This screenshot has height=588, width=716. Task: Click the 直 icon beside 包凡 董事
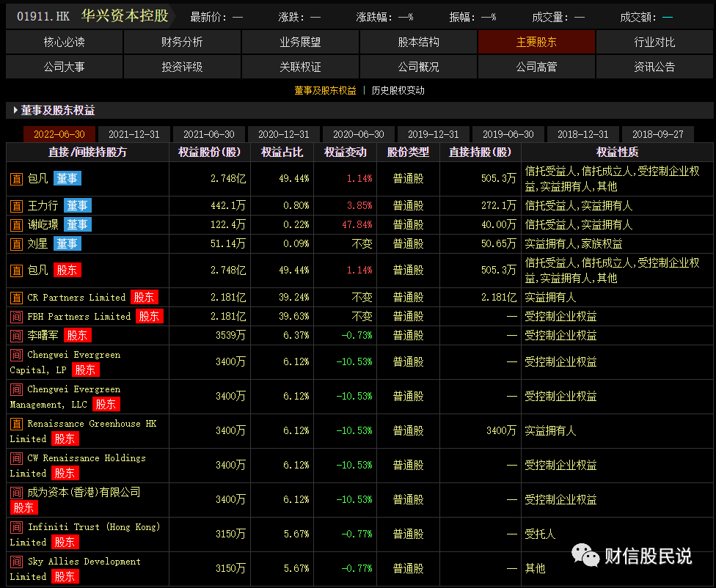coord(16,179)
